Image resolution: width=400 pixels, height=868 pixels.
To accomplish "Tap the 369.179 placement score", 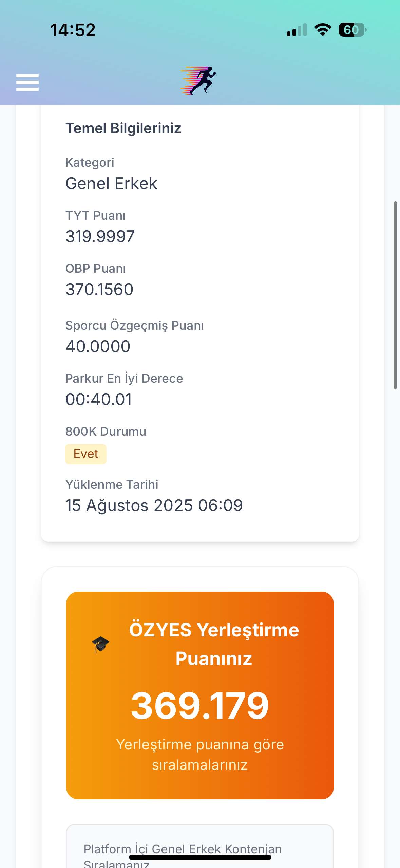I will point(200,706).
